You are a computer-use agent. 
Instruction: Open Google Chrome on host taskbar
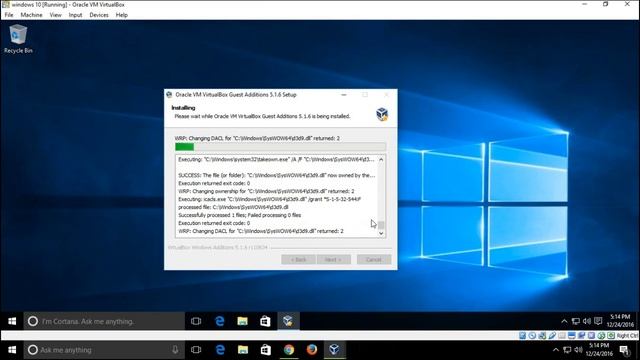click(x=289, y=350)
